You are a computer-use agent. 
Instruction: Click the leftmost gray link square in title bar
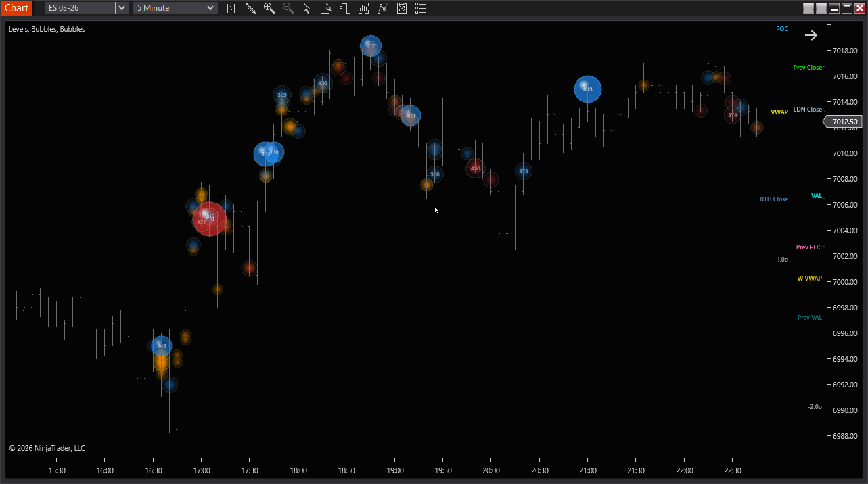tap(808, 8)
